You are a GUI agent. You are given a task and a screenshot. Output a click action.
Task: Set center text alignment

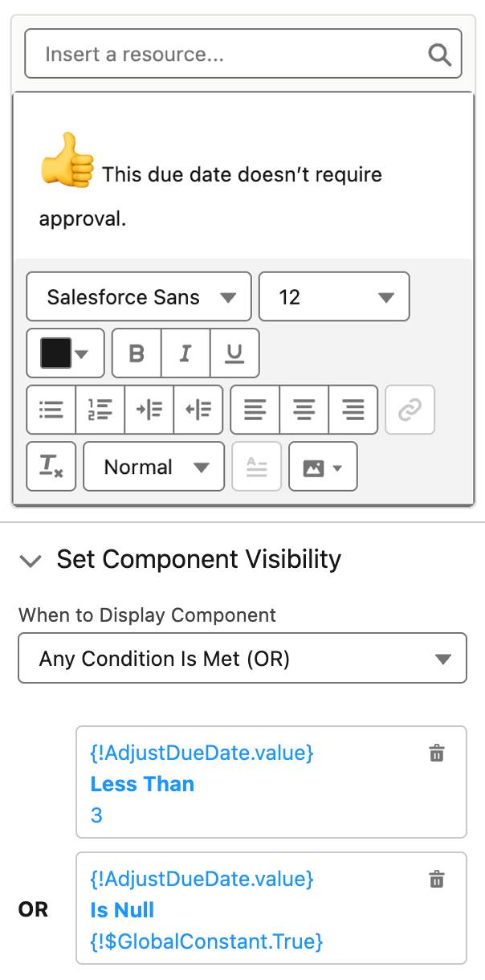pyautogui.click(x=304, y=410)
